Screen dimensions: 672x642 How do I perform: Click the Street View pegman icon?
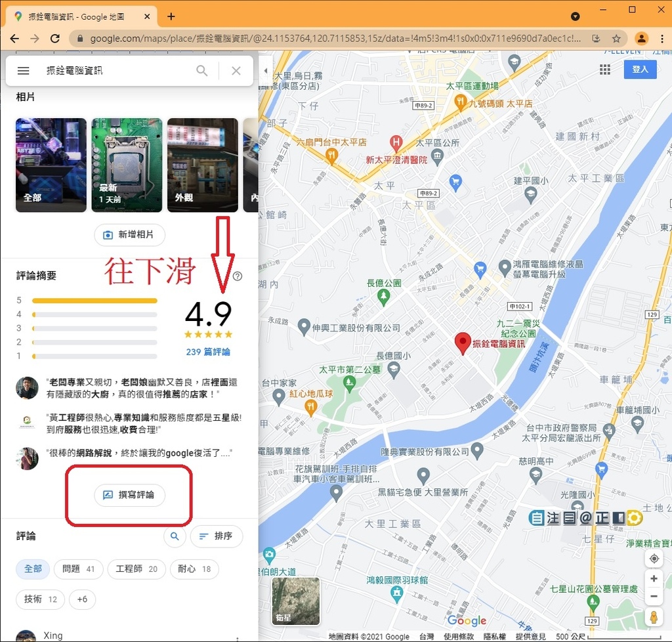[654, 618]
